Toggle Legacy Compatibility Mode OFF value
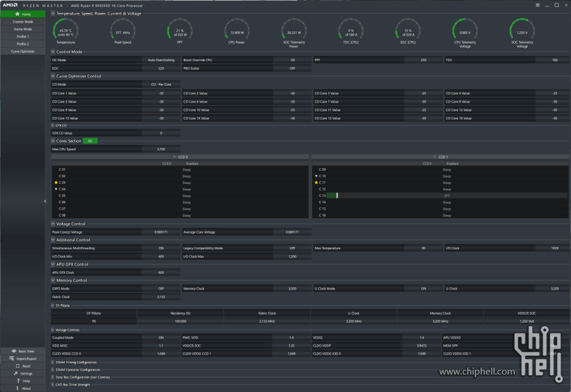 [292, 248]
